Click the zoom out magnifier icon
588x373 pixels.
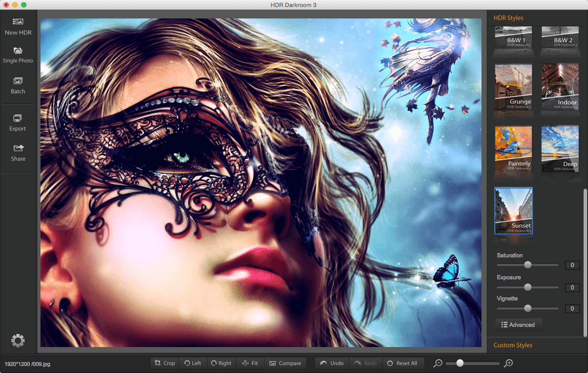click(x=437, y=363)
